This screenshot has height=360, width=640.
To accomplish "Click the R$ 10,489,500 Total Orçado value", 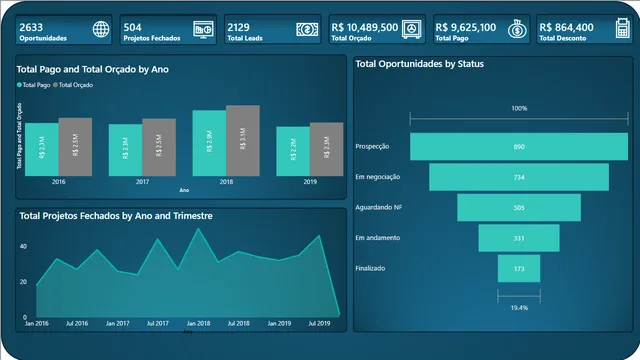I will [364, 27].
